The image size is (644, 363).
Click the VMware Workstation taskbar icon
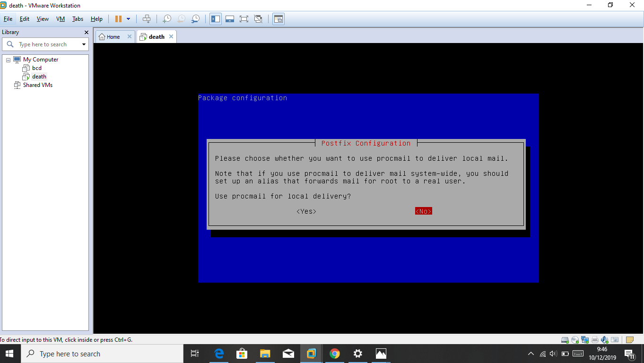[x=312, y=354]
